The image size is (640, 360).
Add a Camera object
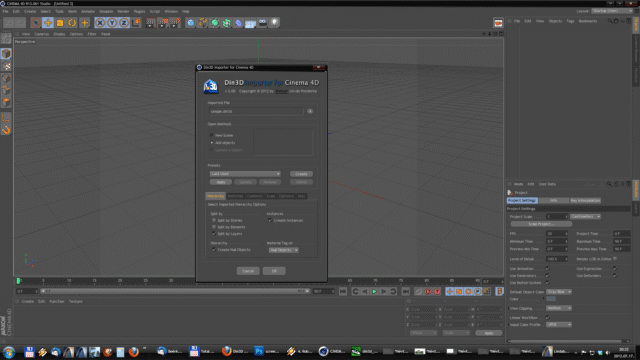(262, 23)
